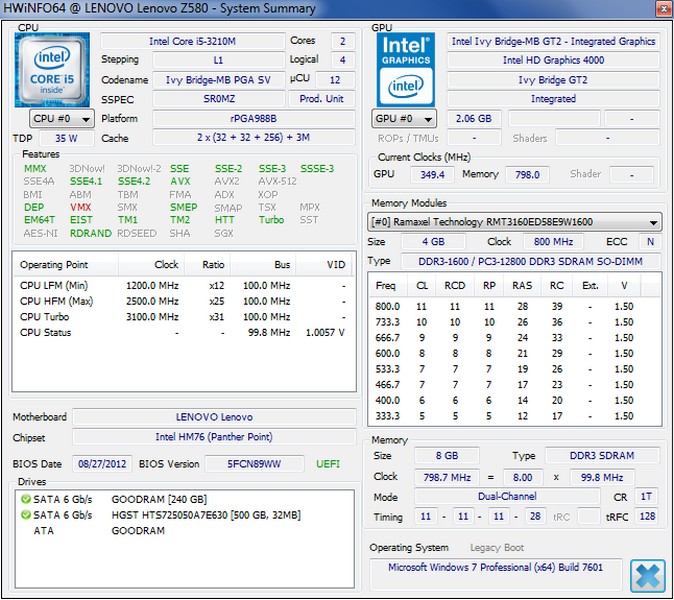Click the 2.06 GB GPU memory value
Image resolution: width=674 pixels, height=600 pixels.
click(x=474, y=119)
